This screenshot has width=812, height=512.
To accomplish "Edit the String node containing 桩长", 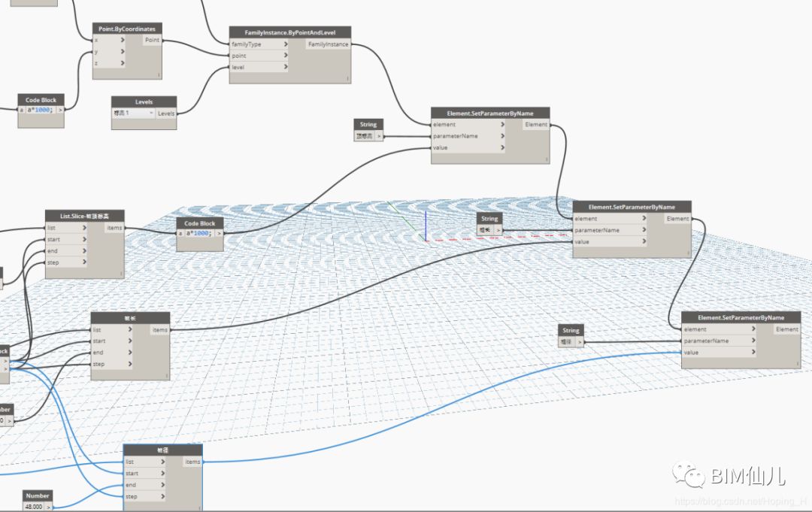I will pos(485,230).
